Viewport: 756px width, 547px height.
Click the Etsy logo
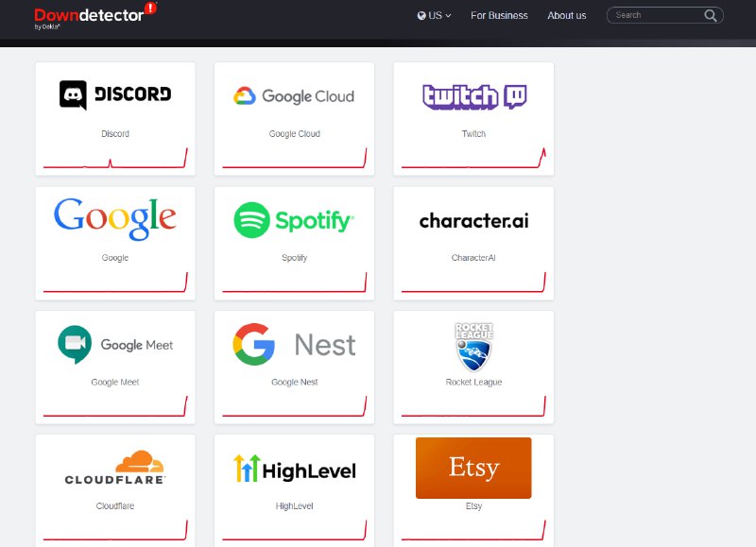[473, 468]
